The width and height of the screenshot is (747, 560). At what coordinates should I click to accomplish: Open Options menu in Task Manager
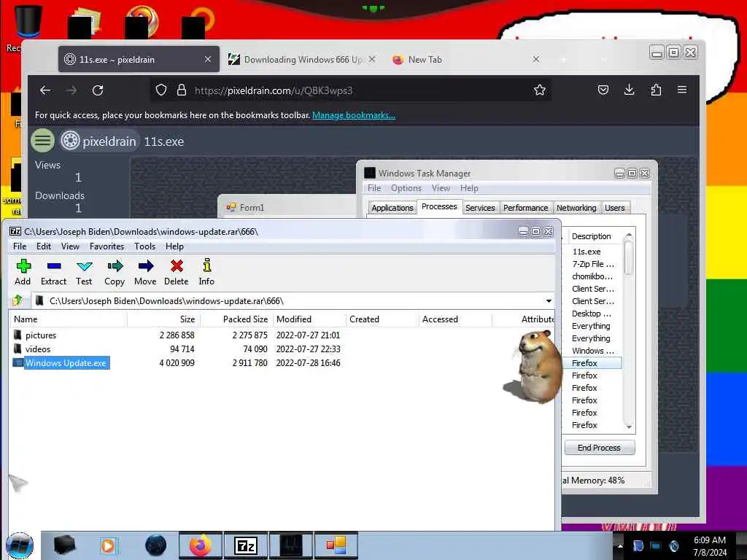tap(406, 188)
